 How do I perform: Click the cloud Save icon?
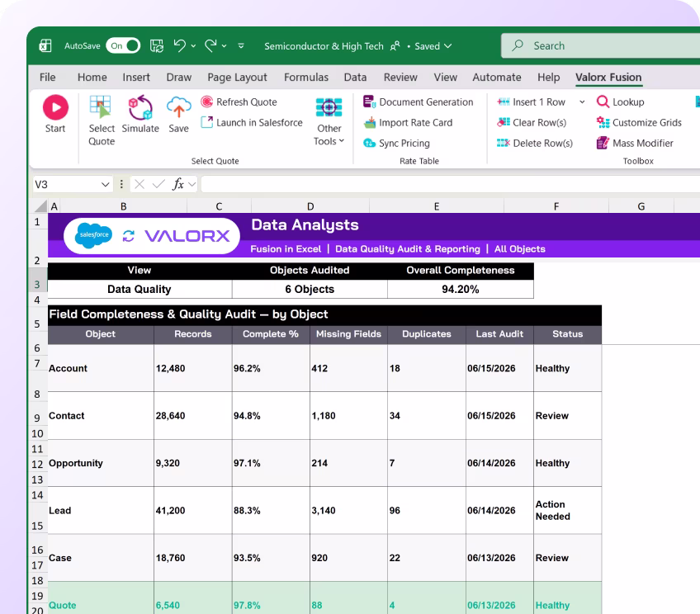tap(178, 107)
